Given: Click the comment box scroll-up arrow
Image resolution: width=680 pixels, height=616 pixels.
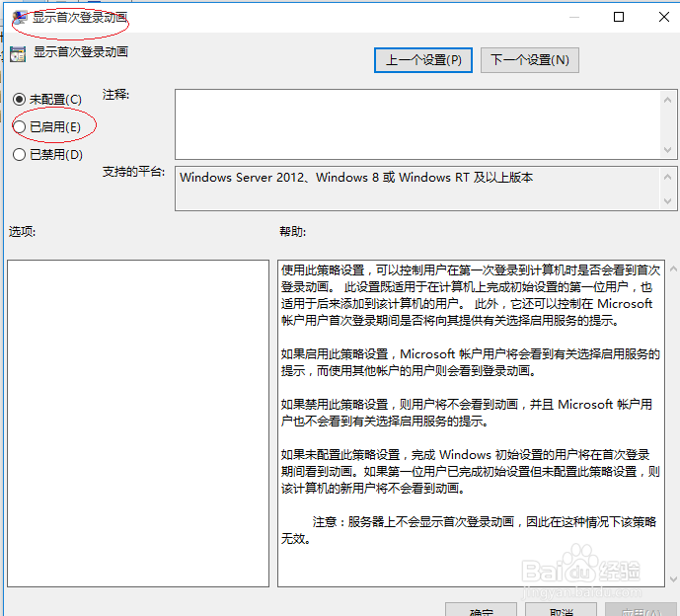Looking at the screenshot, I should (x=667, y=100).
